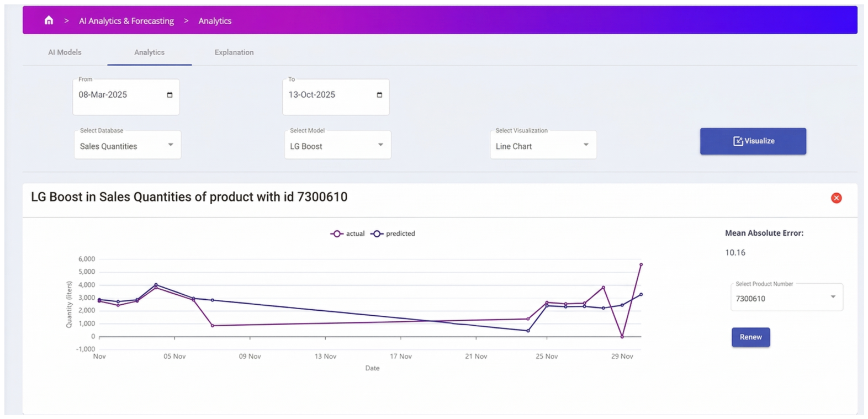
Task: Click the Renew button
Action: coord(750,337)
